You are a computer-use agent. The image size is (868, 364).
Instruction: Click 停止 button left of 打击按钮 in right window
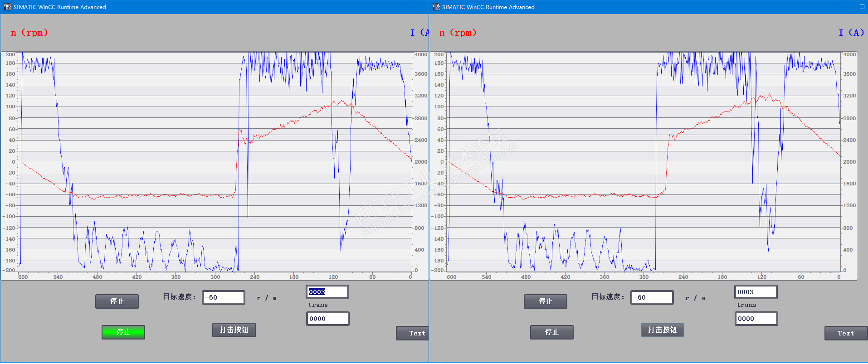point(552,332)
